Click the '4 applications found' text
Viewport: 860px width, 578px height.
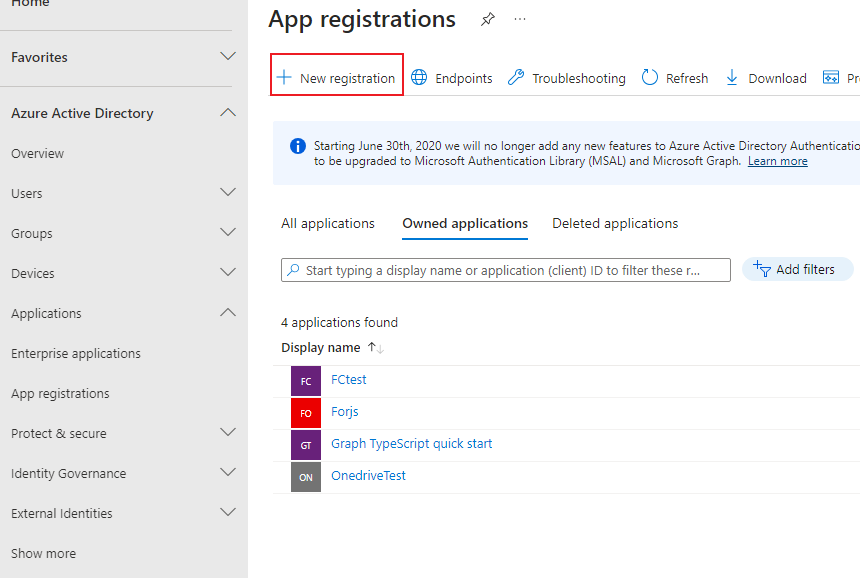tap(339, 322)
